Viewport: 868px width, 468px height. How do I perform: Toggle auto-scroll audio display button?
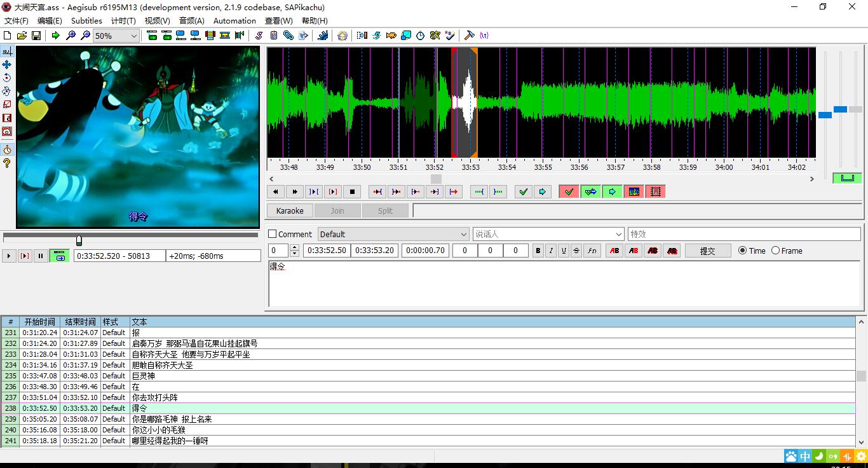point(613,191)
